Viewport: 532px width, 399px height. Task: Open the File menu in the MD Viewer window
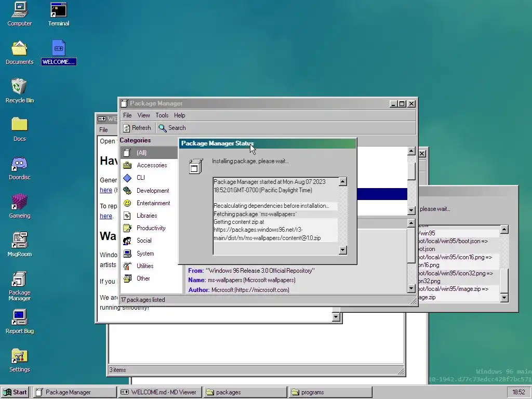[x=103, y=129]
